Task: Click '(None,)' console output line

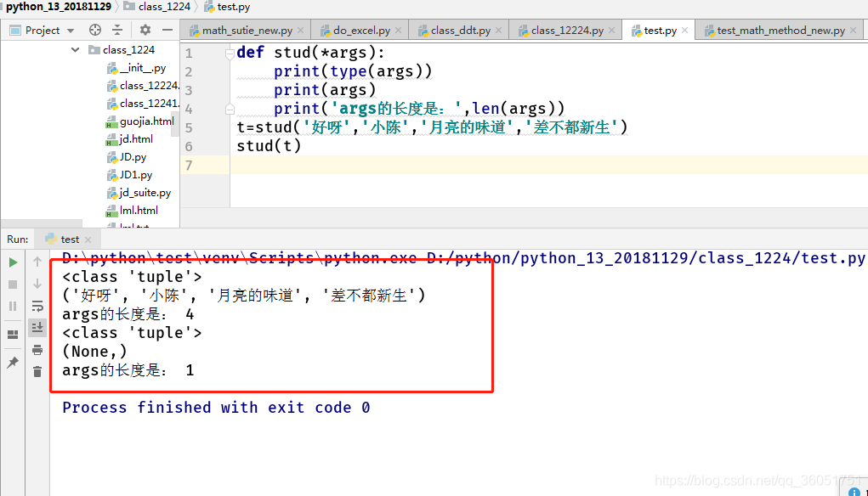Action: 94,352
